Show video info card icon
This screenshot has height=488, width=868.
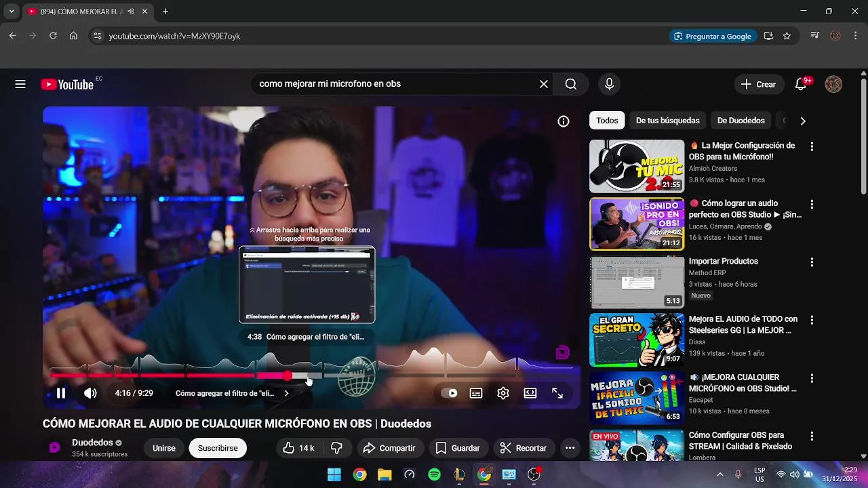(x=564, y=121)
